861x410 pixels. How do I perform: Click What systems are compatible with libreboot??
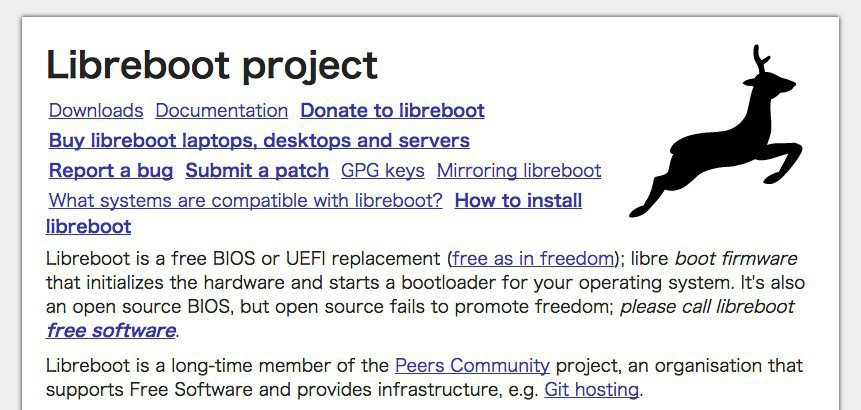click(246, 201)
